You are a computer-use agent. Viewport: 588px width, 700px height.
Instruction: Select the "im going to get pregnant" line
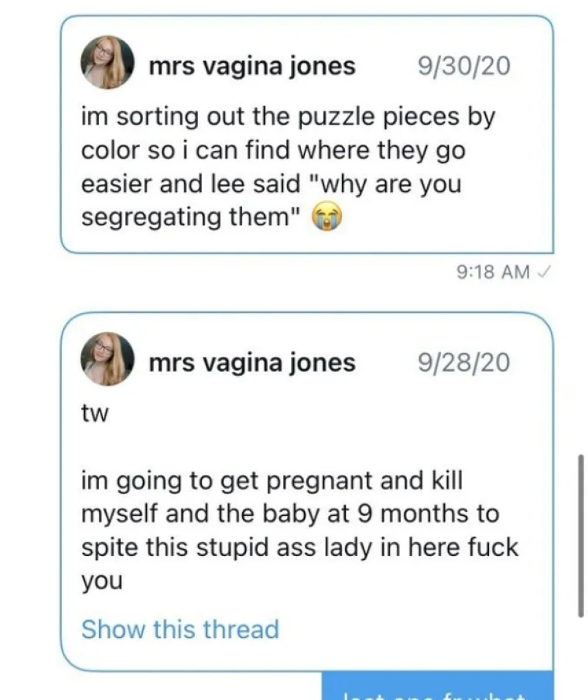(272, 481)
